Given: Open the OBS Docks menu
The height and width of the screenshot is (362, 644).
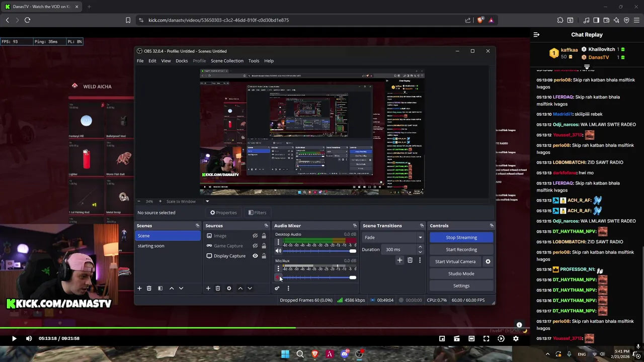Looking at the screenshot, I should point(182,61).
